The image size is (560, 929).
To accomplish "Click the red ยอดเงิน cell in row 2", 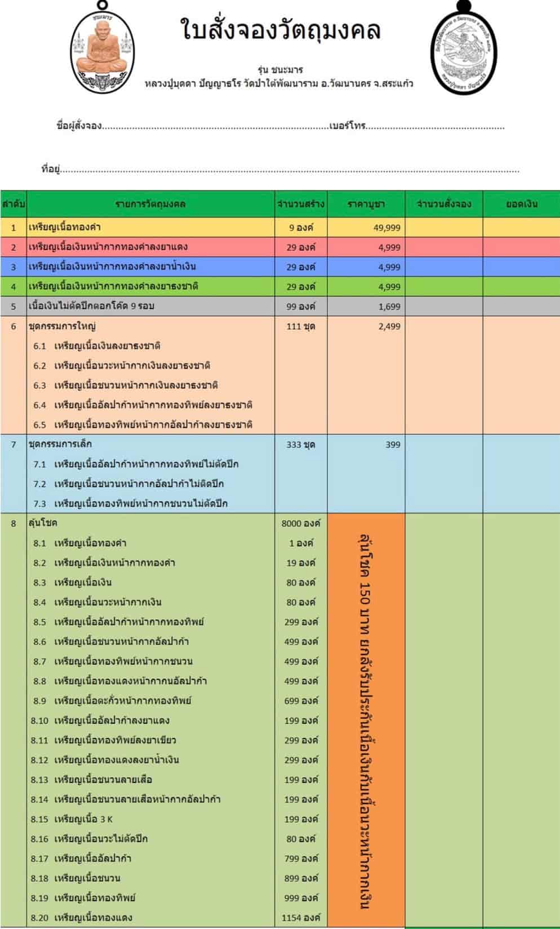I will [x=521, y=247].
